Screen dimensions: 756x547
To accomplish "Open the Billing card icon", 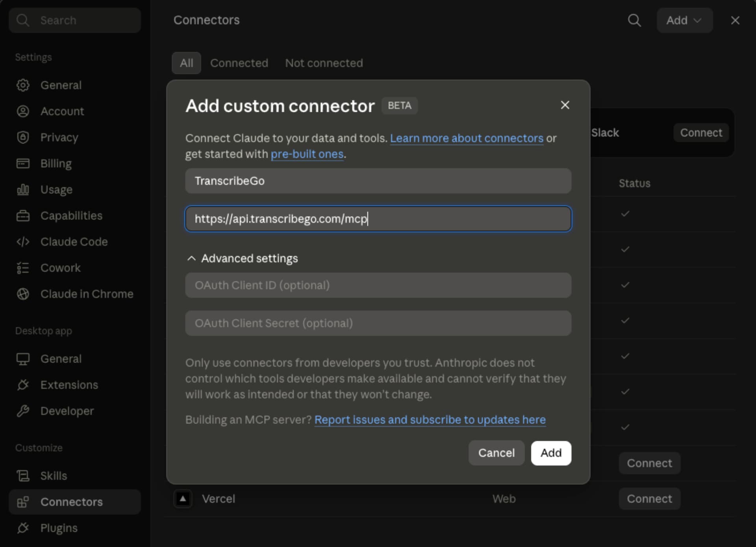I will coord(23,163).
